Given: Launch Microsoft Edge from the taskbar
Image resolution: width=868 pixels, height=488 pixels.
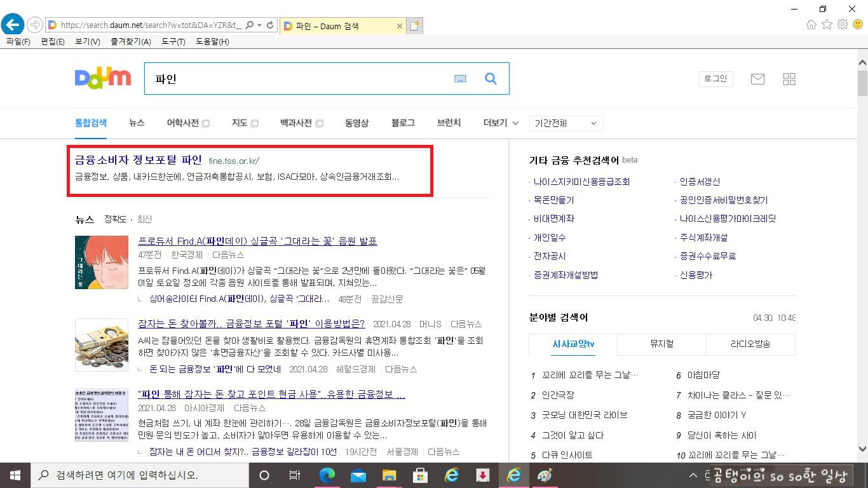Looking at the screenshot, I should [327, 475].
